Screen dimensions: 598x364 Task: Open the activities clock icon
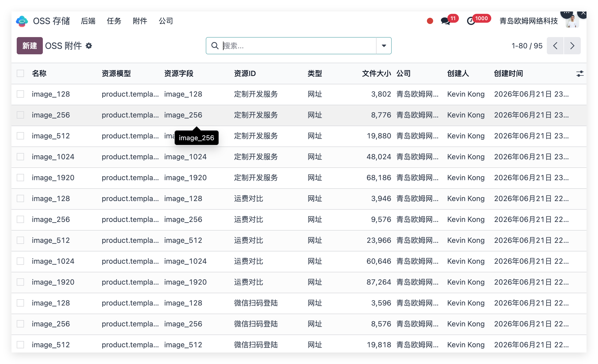(471, 21)
